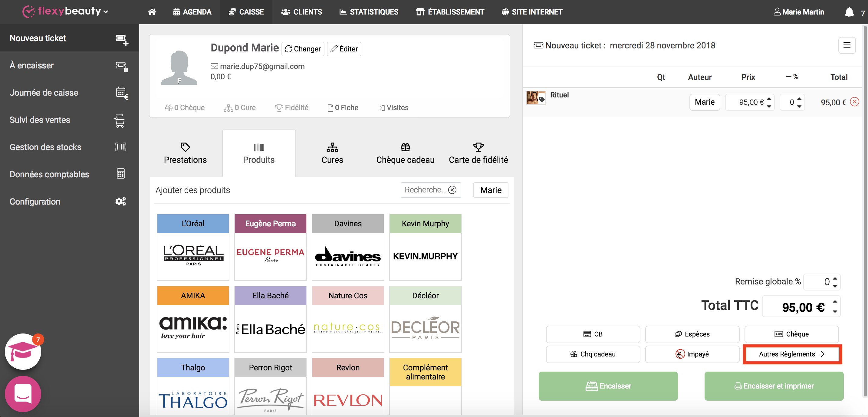Select the Kevin Murphy brand tile

(426, 247)
